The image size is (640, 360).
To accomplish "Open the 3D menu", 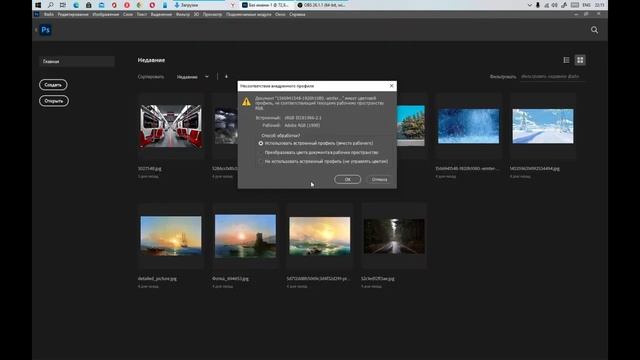I will pyautogui.click(x=196, y=14).
